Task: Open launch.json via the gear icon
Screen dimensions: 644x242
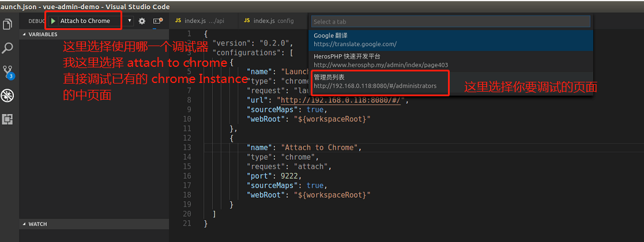Action: click(x=142, y=21)
